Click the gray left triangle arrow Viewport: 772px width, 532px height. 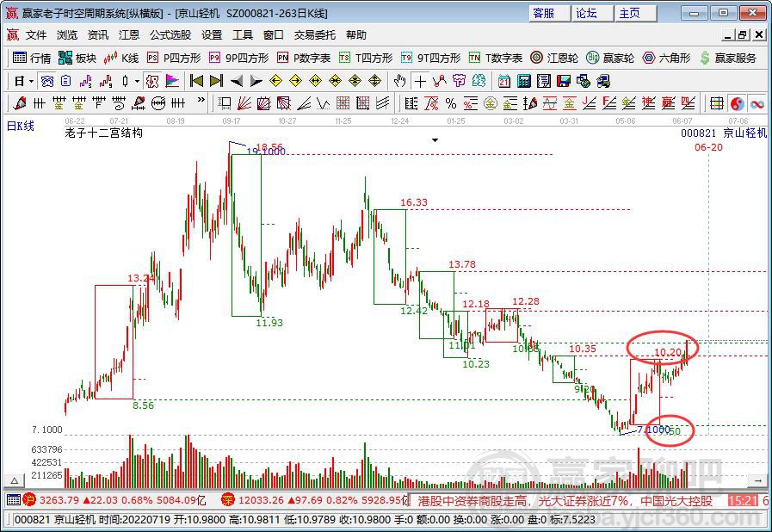click(x=237, y=81)
